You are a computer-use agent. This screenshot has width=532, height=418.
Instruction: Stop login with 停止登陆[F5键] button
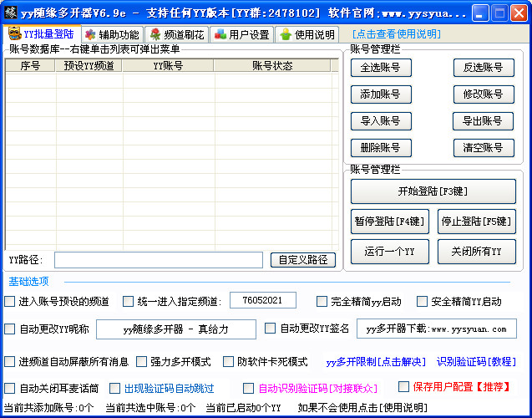(477, 222)
